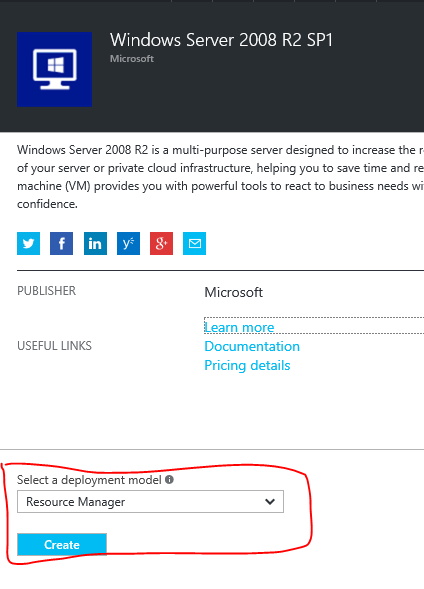Image resolution: width=424 pixels, height=589 pixels.
Task: Click the Microsoft publisher value
Action: coord(234,292)
